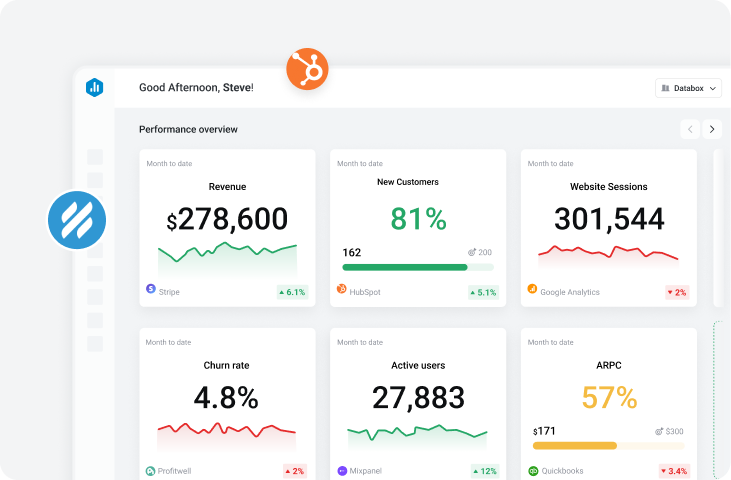Click the New Customers green progress bar
731x480 pixels.
pos(405,267)
